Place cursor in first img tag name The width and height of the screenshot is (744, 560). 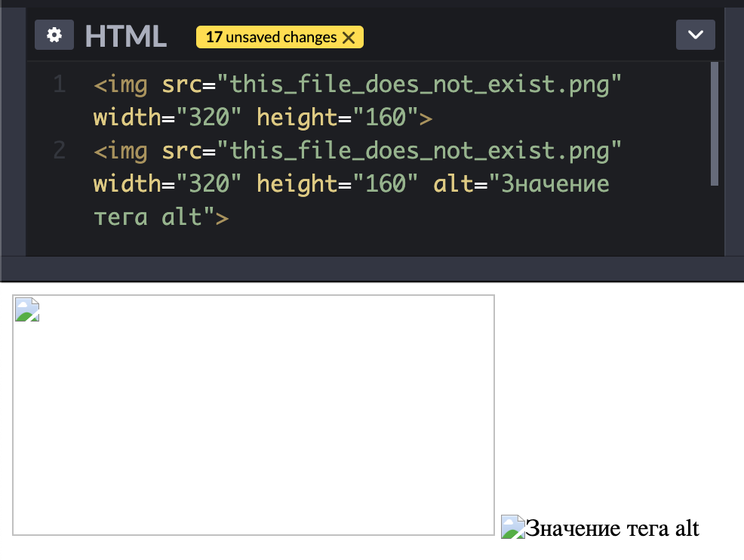(128, 85)
